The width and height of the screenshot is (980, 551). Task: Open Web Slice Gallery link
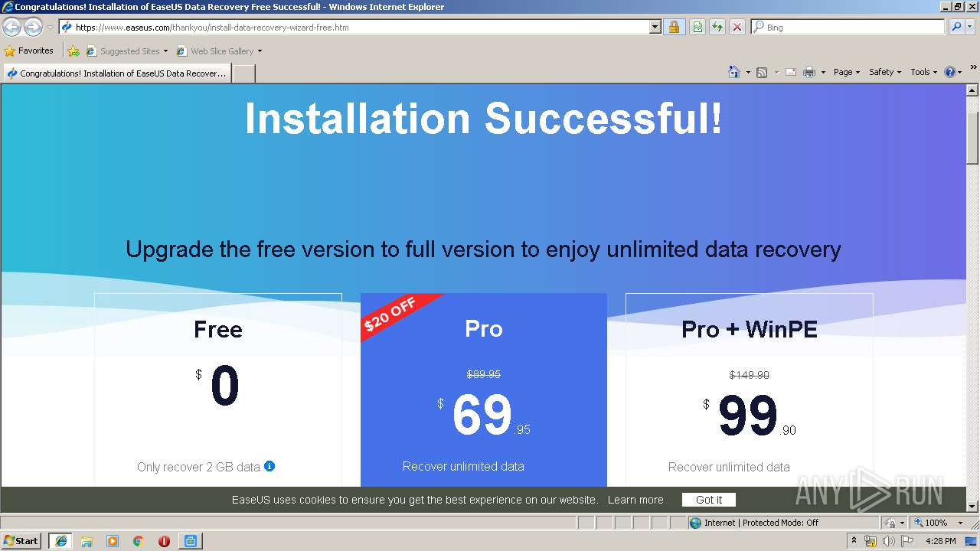(219, 51)
